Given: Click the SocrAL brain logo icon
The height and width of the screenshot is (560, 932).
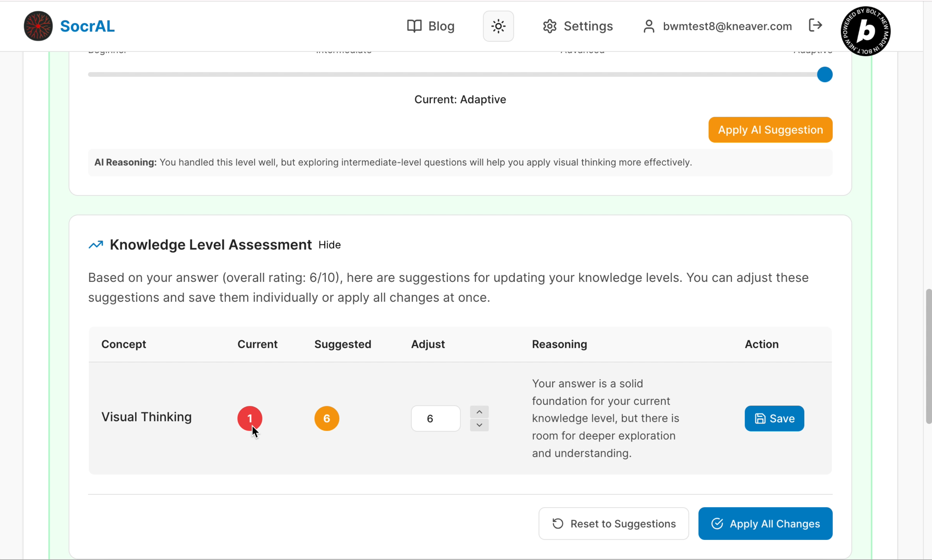Looking at the screenshot, I should [38, 26].
